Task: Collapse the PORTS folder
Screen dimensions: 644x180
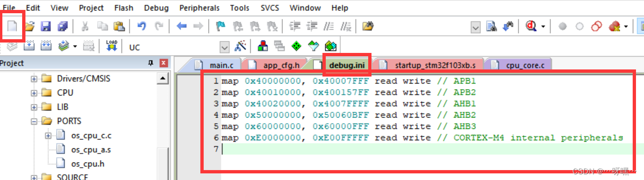Action: point(34,121)
